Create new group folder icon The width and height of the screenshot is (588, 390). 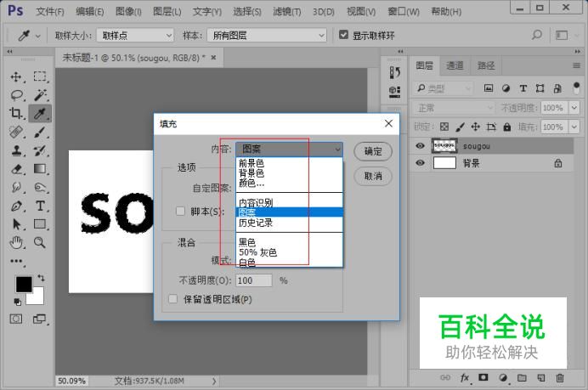pyautogui.click(x=522, y=377)
